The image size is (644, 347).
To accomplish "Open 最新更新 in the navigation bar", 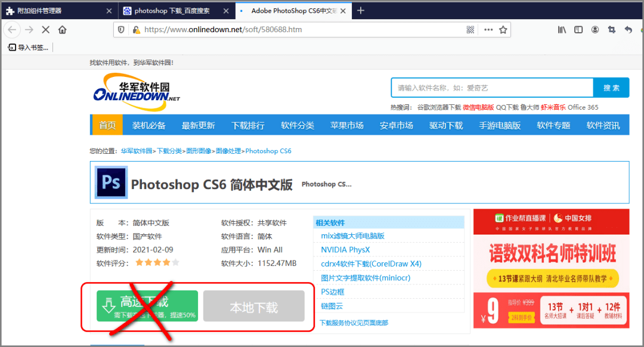I will pos(199,125).
